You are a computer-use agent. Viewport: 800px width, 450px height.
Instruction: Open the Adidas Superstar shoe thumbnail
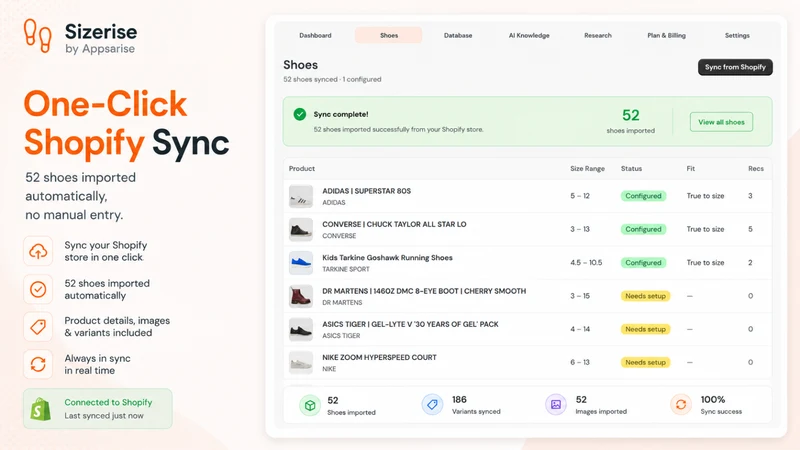point(301,196)
